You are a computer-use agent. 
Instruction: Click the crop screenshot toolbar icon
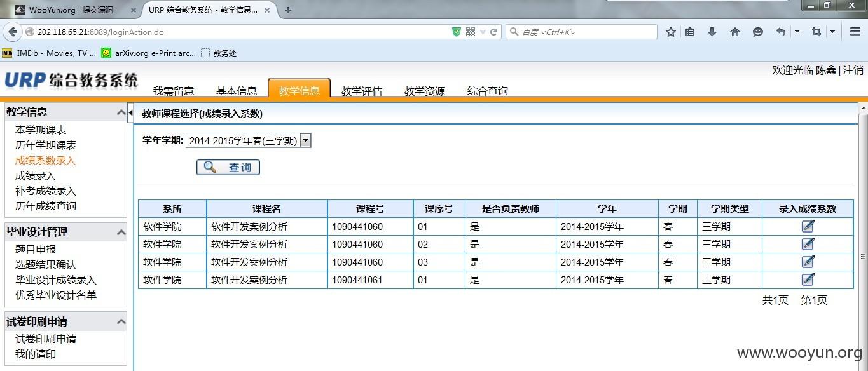click(816, 32)
